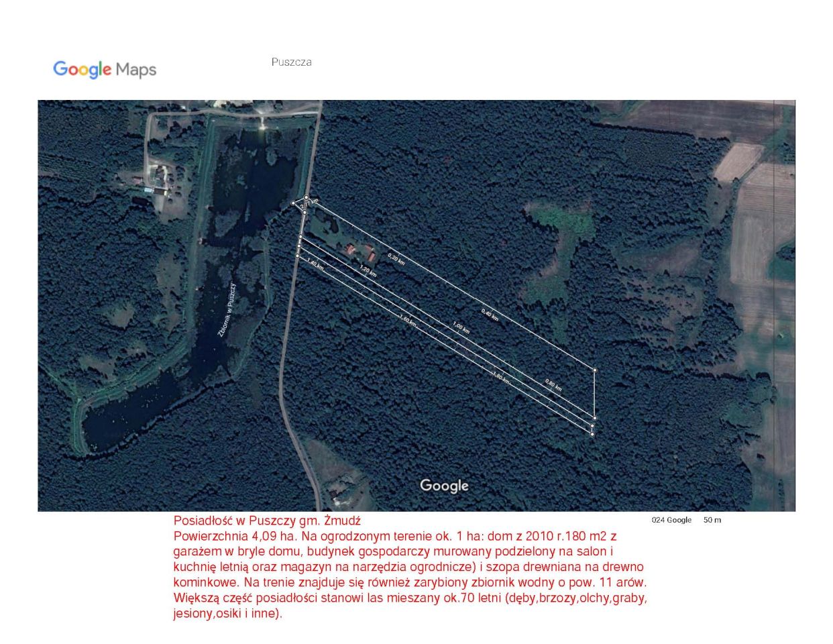Click the '1,60 km' measurement label
The width and height of the screenshot is (833, 644).
coord(408,320)
